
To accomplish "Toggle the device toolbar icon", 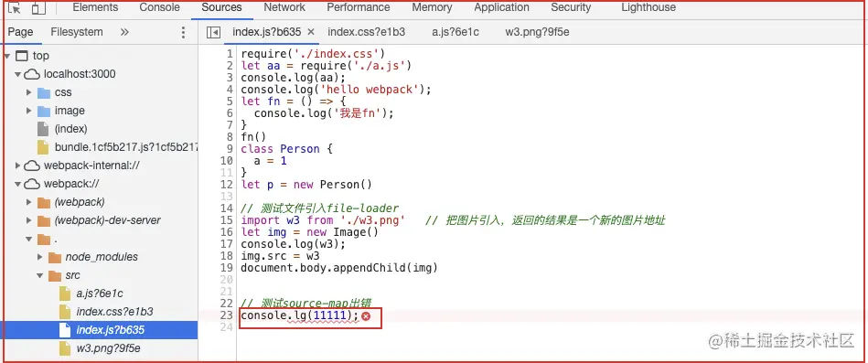I will pos(38,8).
